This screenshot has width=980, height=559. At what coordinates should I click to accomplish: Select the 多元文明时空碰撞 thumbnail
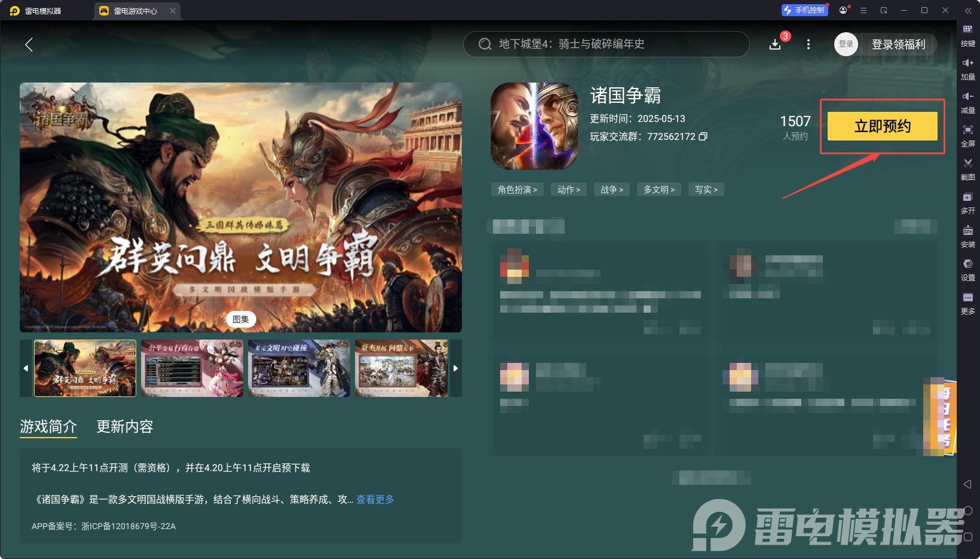click(299, 368)
